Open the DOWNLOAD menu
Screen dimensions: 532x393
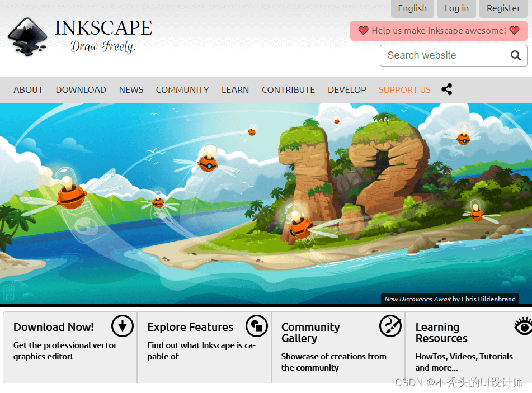tap(81, 90)
